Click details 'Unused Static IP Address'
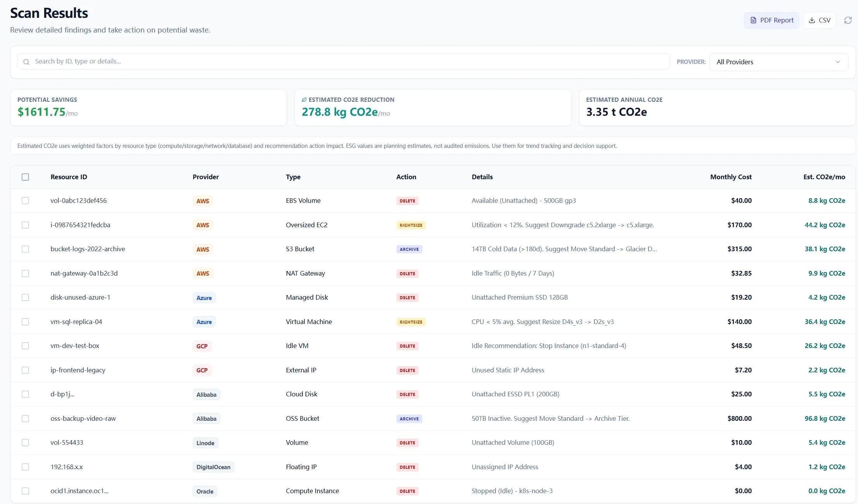 click(508, 370)
